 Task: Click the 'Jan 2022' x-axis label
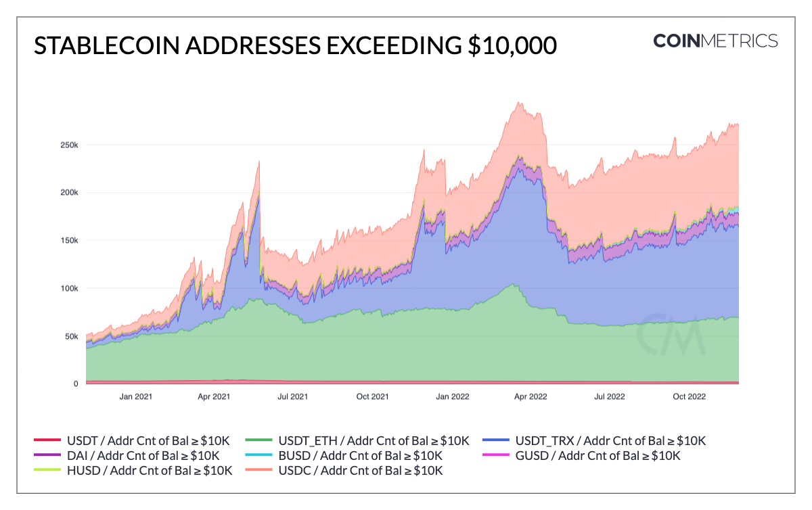pos(452,397)
